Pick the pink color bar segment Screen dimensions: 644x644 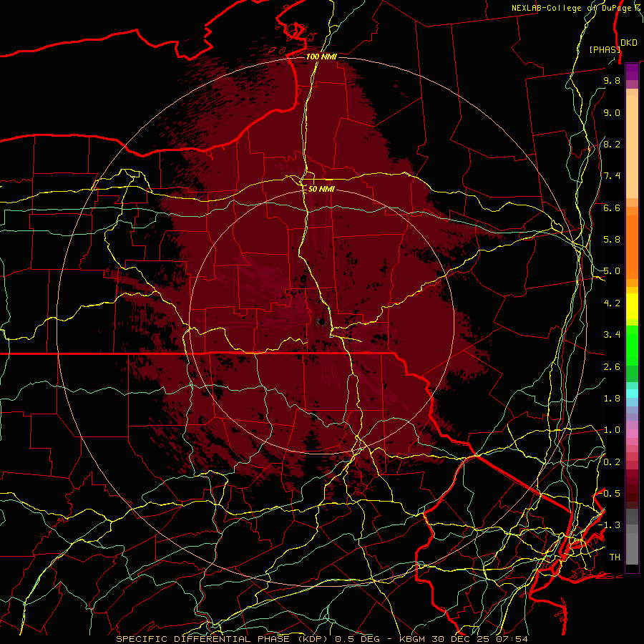[x=632, y=434]
